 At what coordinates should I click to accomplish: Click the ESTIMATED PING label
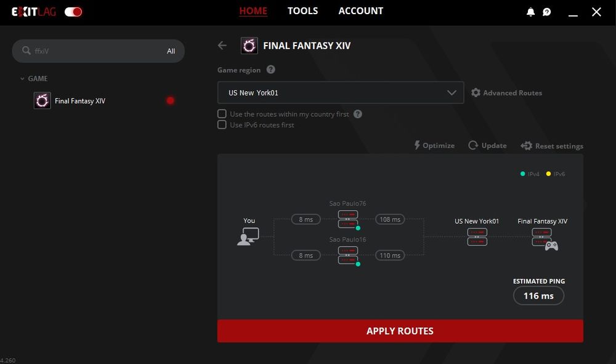click(x=538, y=281)
